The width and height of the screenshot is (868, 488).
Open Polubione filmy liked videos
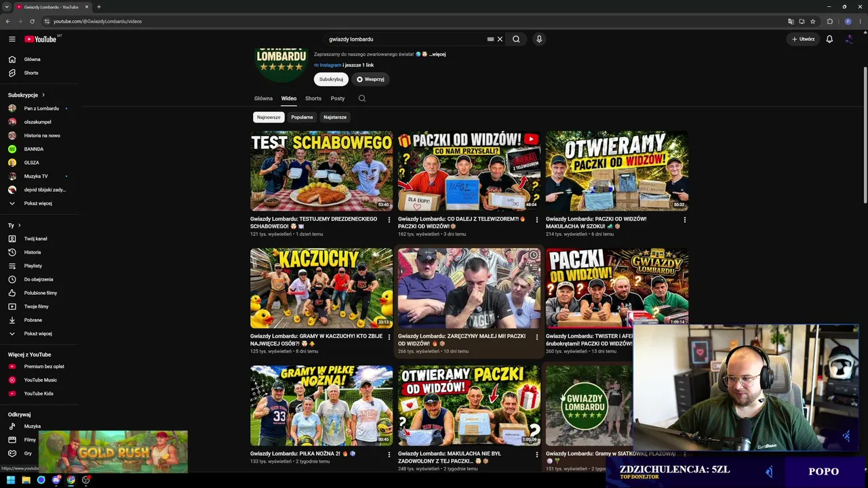[39, 293]
